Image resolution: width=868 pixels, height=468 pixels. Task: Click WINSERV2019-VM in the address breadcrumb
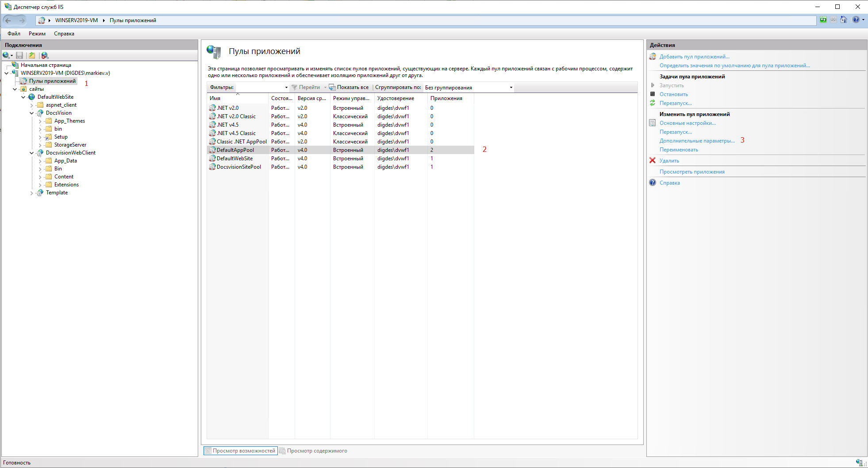coord(76,20)
